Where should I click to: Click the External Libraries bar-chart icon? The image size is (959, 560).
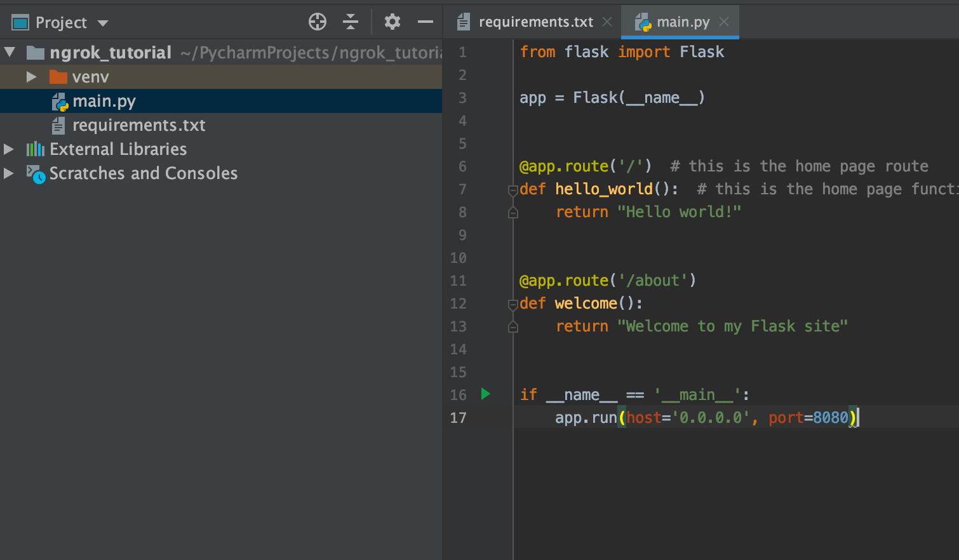pyautogui.click(x=36, y=149)
